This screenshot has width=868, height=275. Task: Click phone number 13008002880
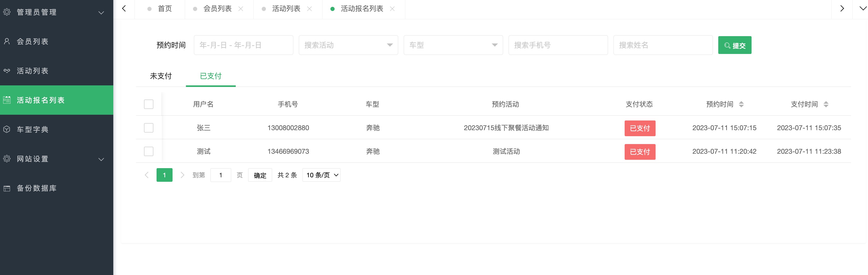[288, 128]
